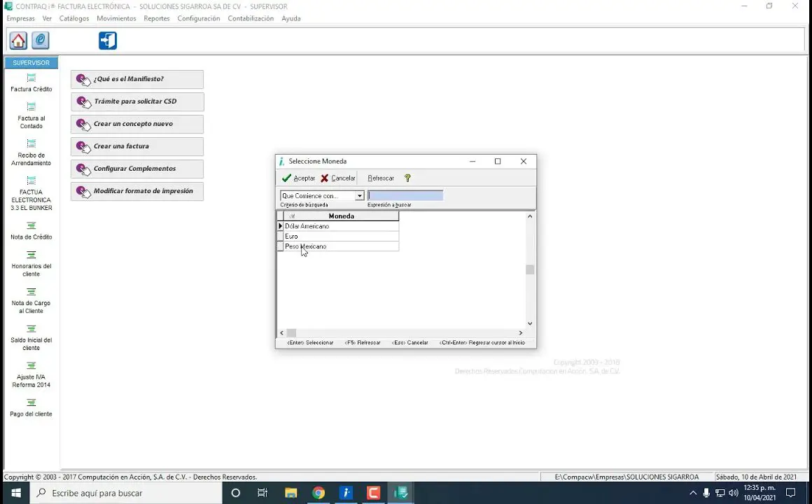Sort by the Moneda column header
This screenshot has height=504, width=812.
tap(341, 216)
